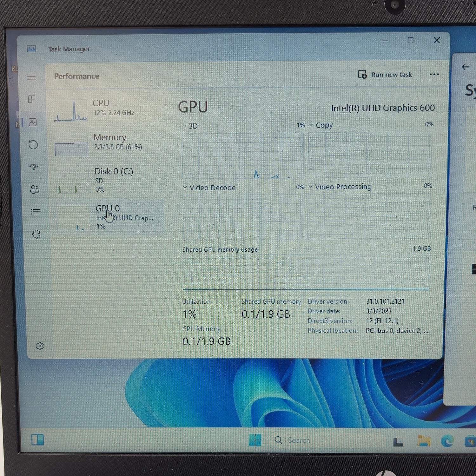Click the Shared GPU memory usage graph
The width and height of the screenshot is (476, 476).
tap(306, 272)
